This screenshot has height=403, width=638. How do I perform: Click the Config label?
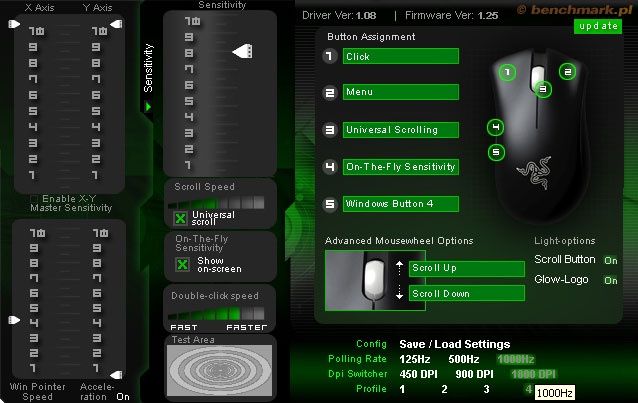(x=371, y=344)
